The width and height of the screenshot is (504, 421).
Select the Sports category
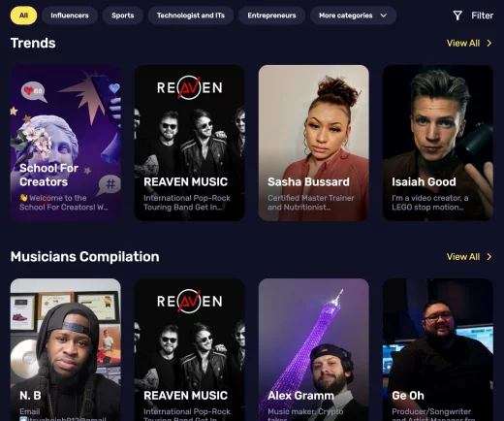point(123,16)
